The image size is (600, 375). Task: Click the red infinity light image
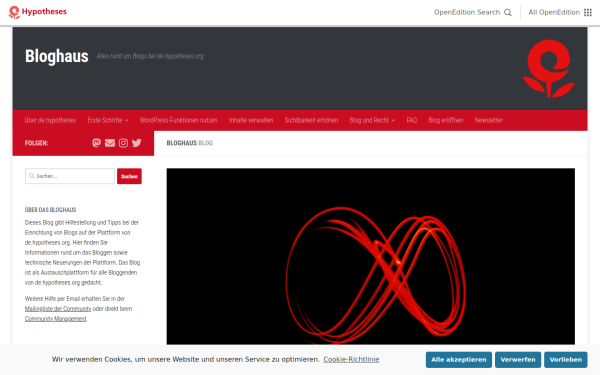coord(370,256)
